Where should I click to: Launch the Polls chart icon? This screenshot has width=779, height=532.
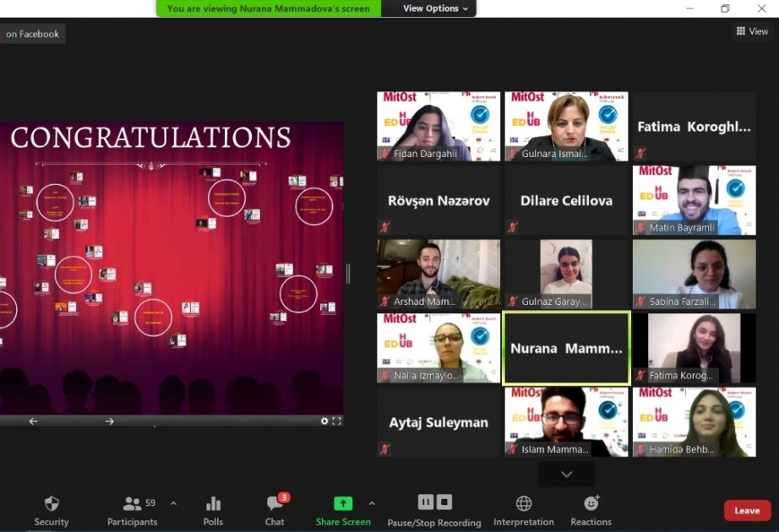[x=213, y=503]
